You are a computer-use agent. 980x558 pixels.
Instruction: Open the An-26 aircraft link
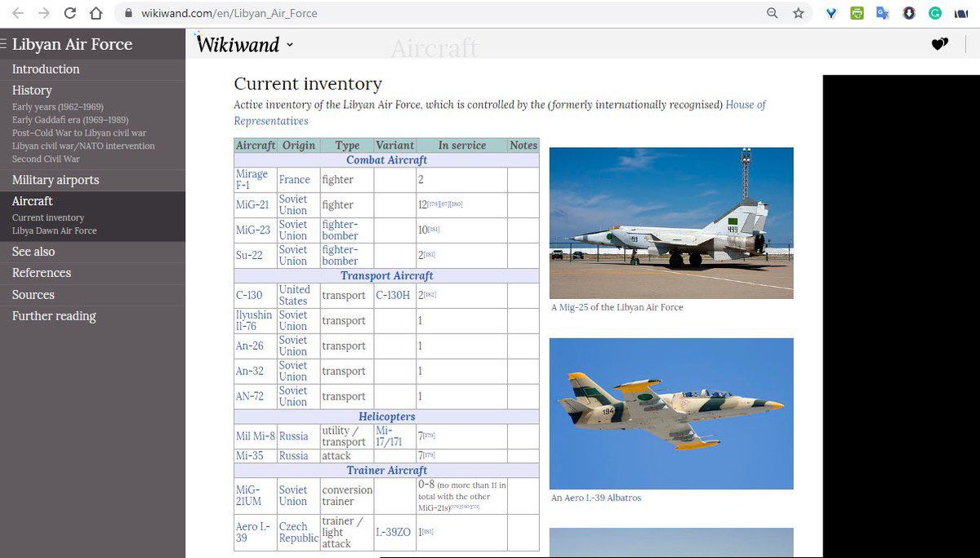click(250, 346)
